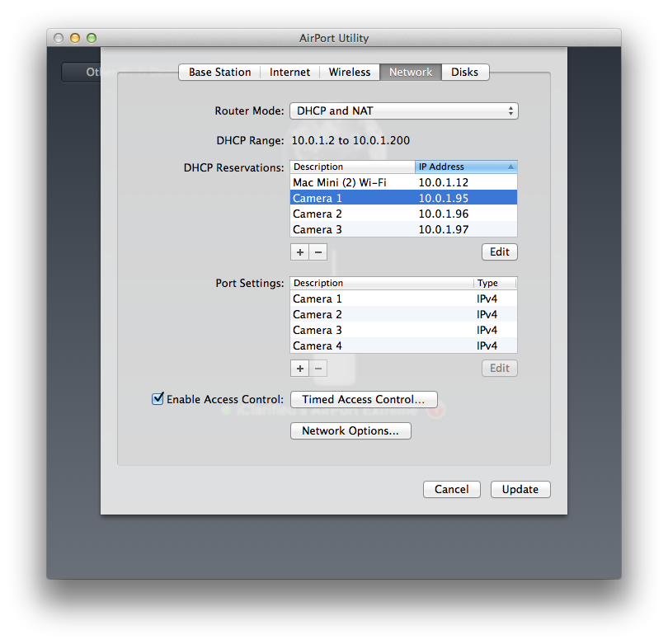Open Timed Access Control settings

[364, 400]
